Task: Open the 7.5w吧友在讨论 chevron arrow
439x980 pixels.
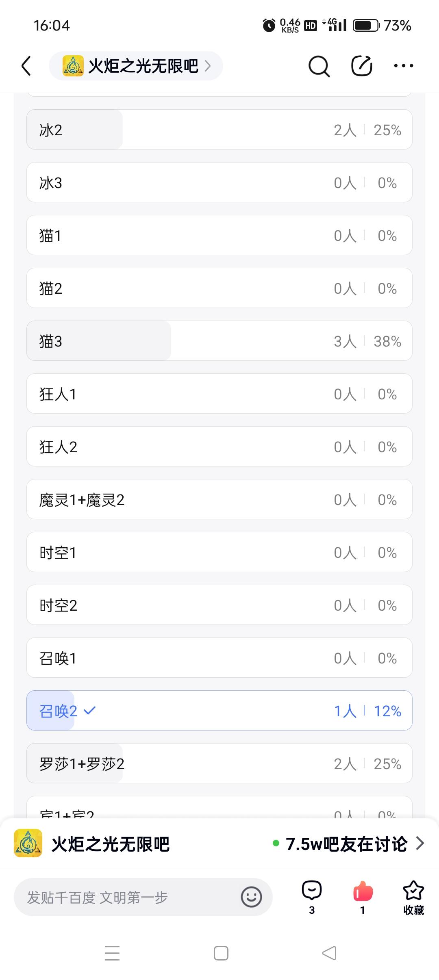Action: click(x=420, y=844)
